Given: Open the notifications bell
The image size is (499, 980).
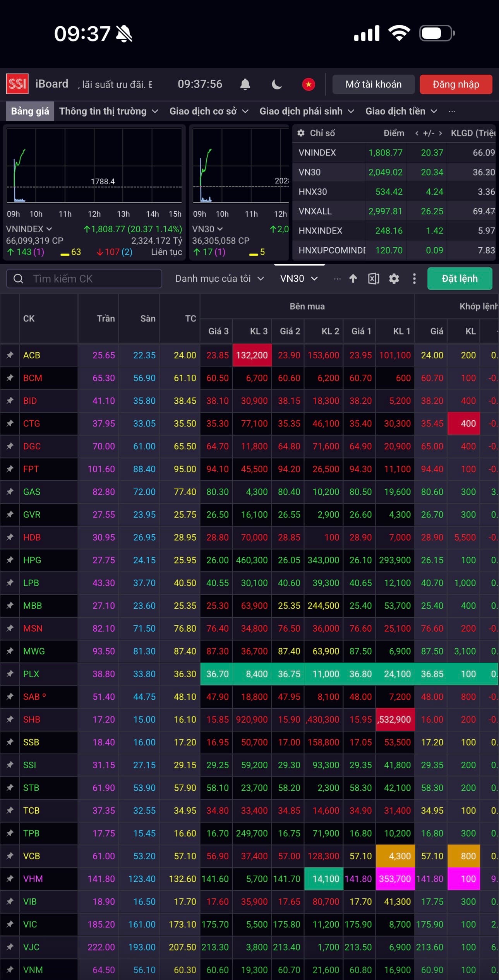Looking at the screenshot, I should [245, 84].
